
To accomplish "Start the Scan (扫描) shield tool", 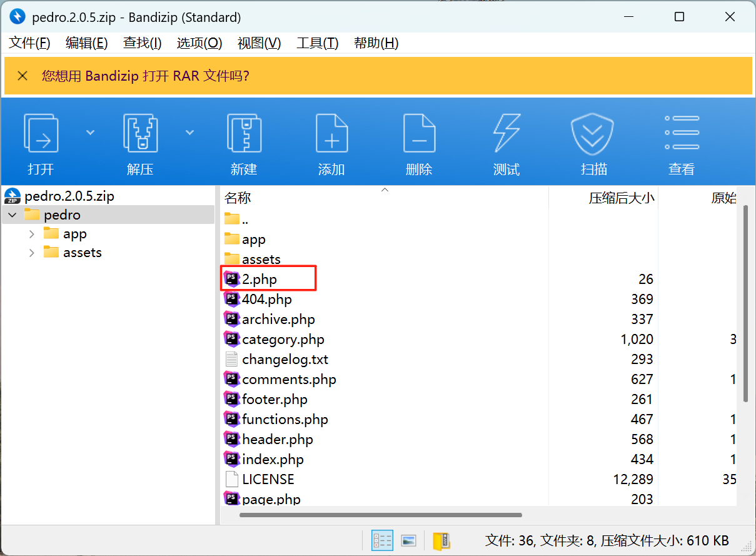I will point(593,133).
